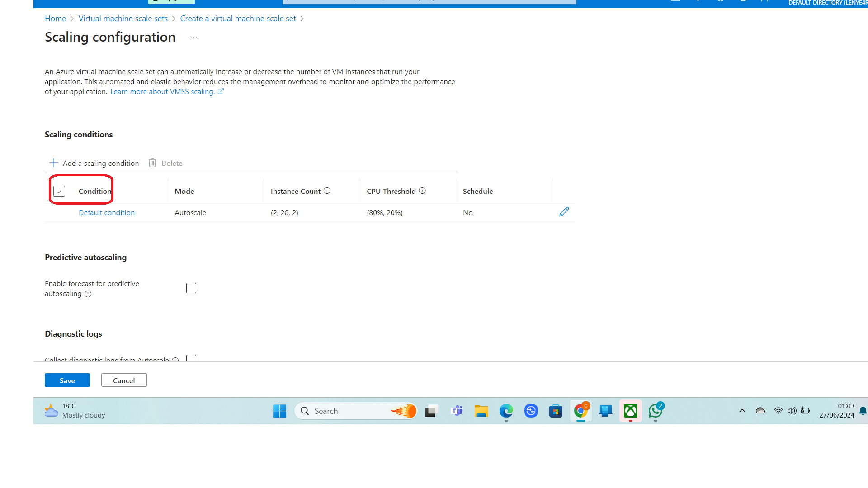Open WhatsApp from the taskbar
868x488 pixels.
(x=655, y=411)
